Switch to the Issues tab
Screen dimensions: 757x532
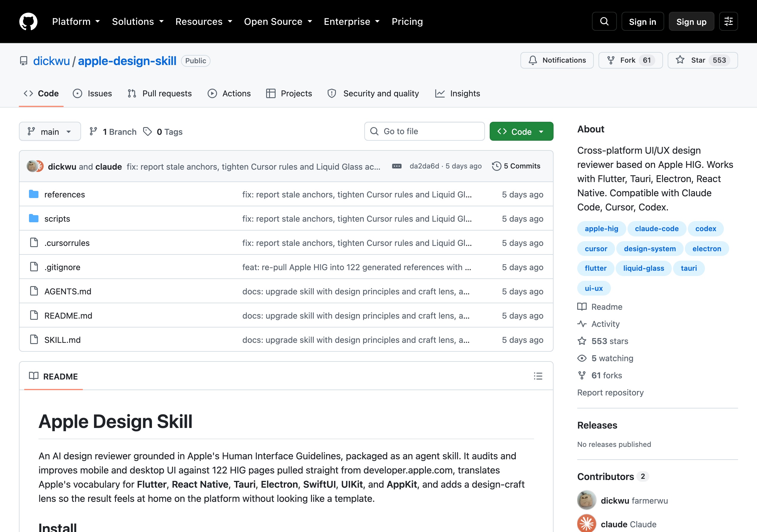pyautogui.click(x=92, y=93)
